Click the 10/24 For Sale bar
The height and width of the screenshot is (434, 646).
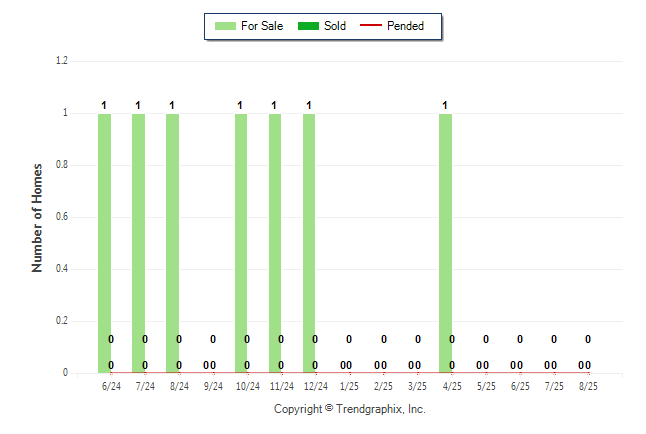(241, 243)
